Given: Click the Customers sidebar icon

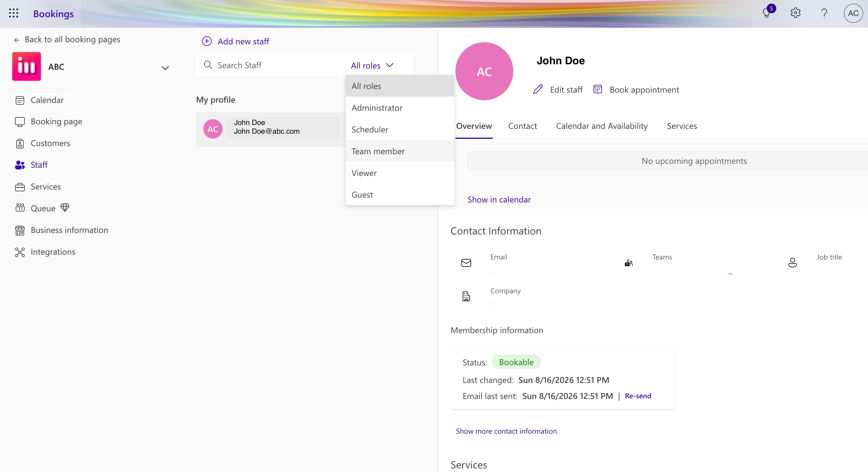Looking at the screenshot, I should tap(20, 143).
